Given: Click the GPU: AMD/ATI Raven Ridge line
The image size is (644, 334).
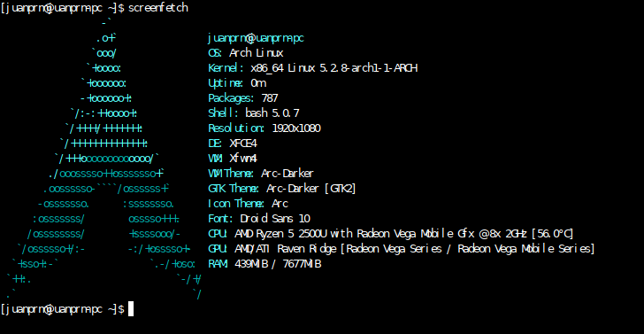Looking at the screenshot, I should [x=402, y=249].
